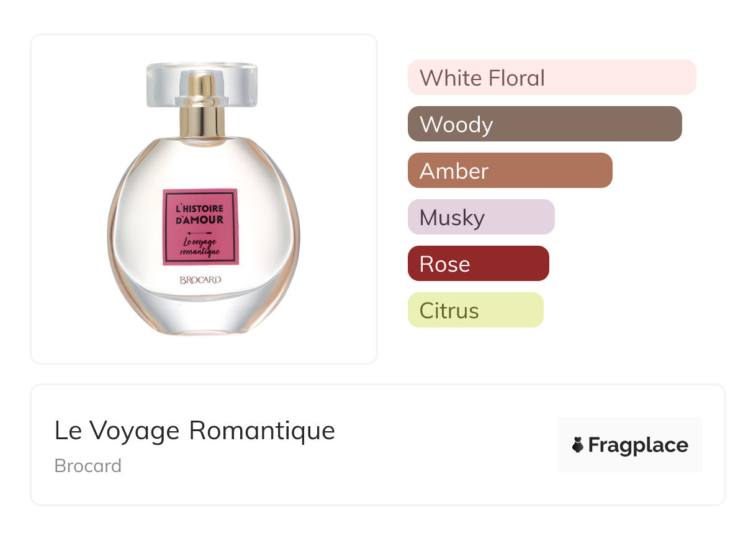Click the BROCARD text on the bottle

[200, 280]
